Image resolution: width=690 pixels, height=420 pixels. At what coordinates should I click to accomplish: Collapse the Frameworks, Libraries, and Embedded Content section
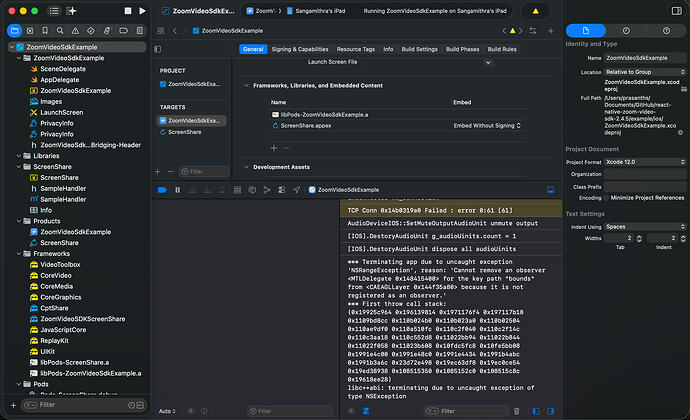[x=248, y=86]
